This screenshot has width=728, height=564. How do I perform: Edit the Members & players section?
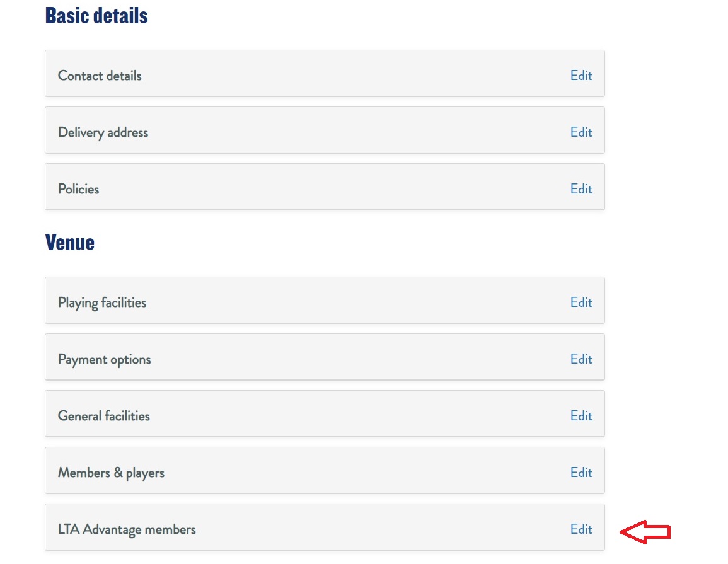click(x=581, y=471)
